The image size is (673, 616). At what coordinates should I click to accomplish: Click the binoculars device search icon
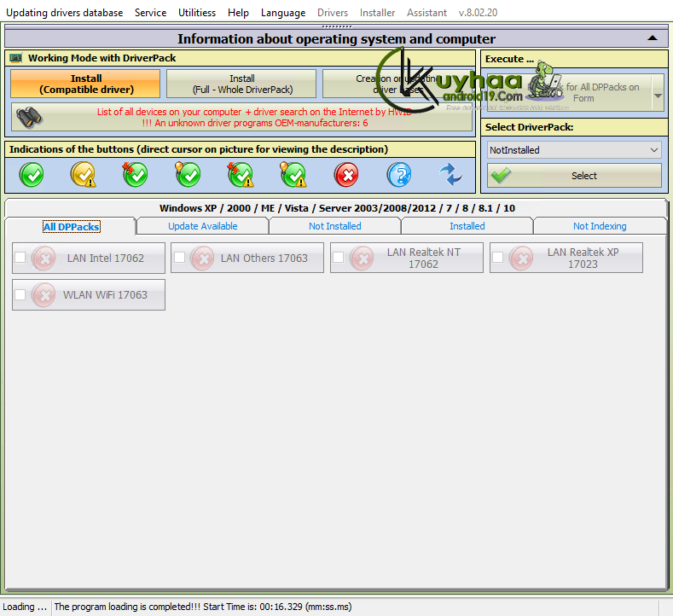pos(29,117)
